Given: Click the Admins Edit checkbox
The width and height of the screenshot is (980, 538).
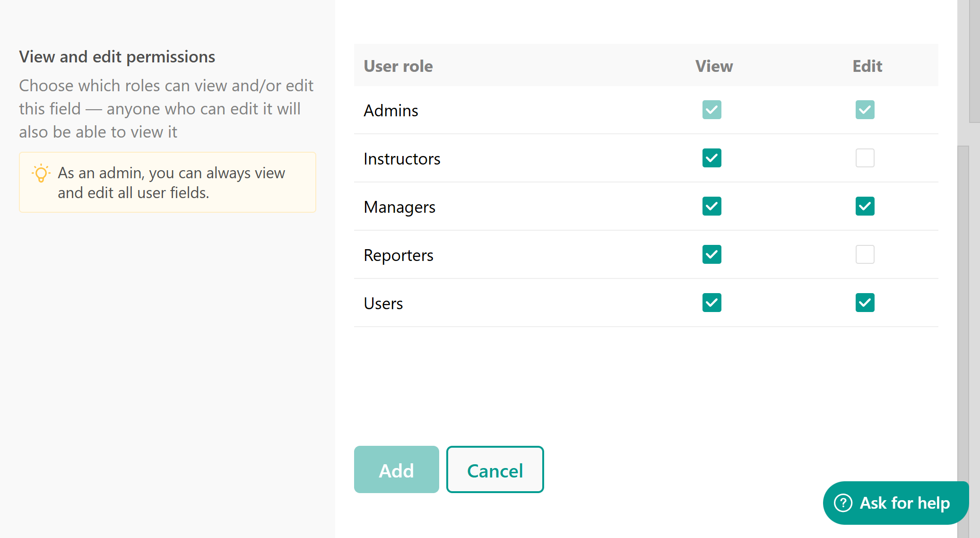Looking at the screenshot, I should [x=865, y=110].
